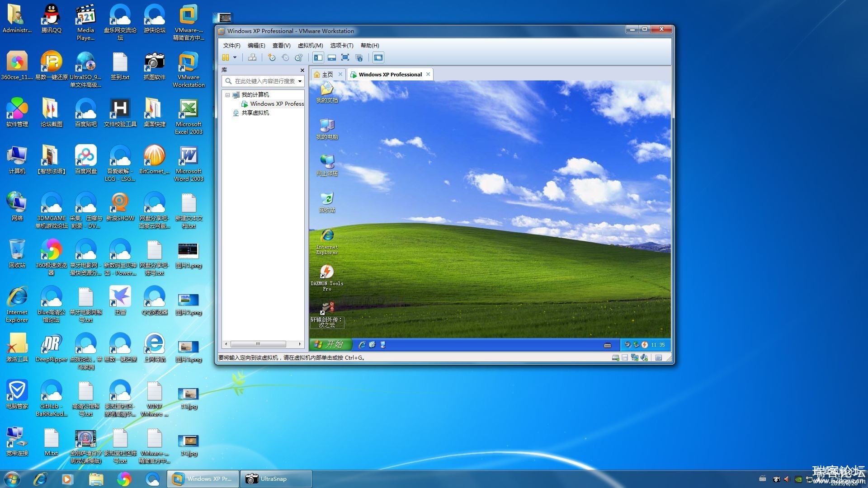Switch to UltraSnap taskbar button
This screenshot has width=868, height=488.
tap(276, 479)
